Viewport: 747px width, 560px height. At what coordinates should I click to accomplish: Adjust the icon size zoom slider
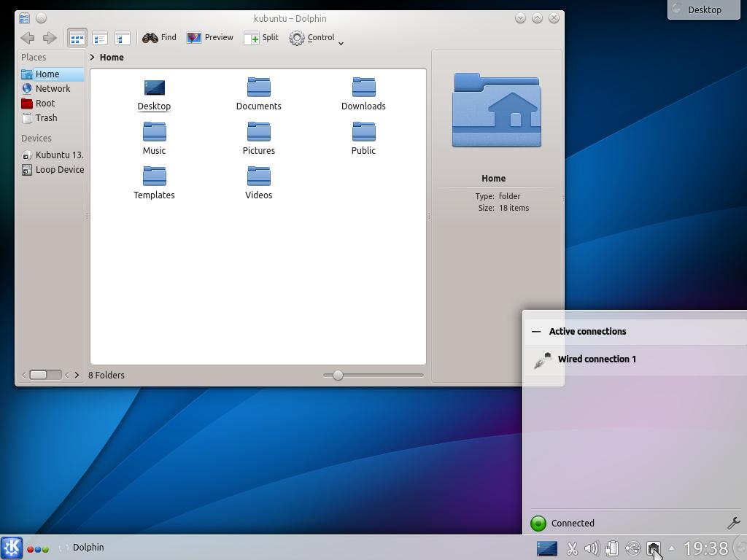point(337,375)
